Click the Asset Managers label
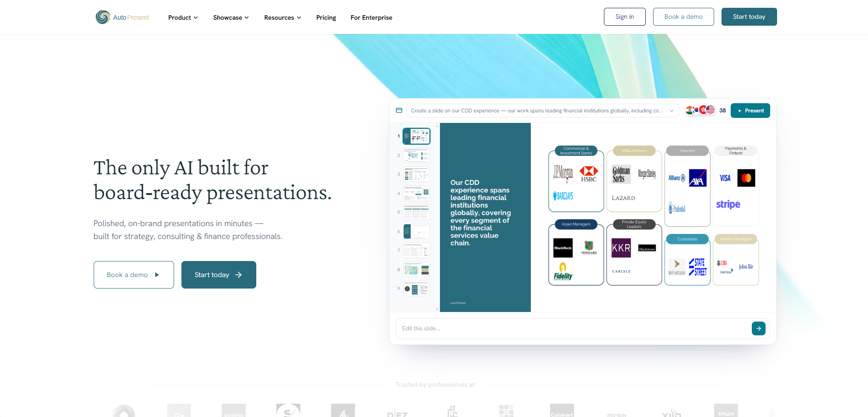868x417 pixels. click(x=576, y=224)
